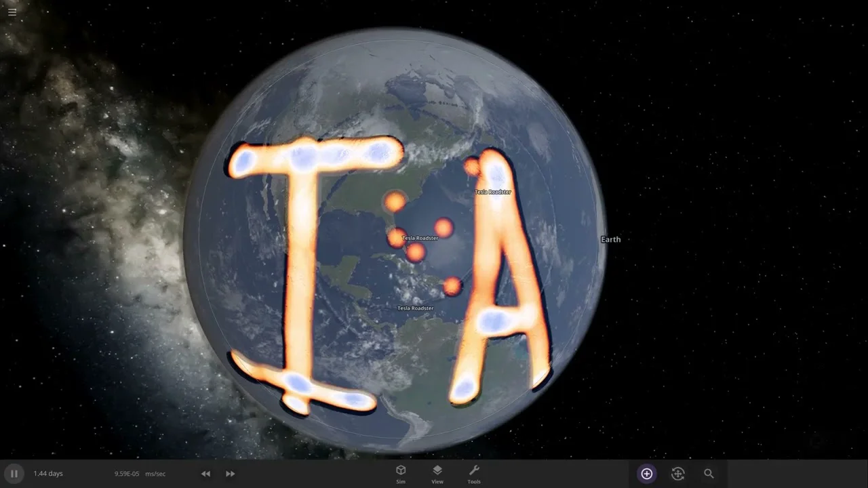Viewport: 868px width, 488px height.
Task: Select orange fireball left of letter A's peak
Action: [472, 166]
